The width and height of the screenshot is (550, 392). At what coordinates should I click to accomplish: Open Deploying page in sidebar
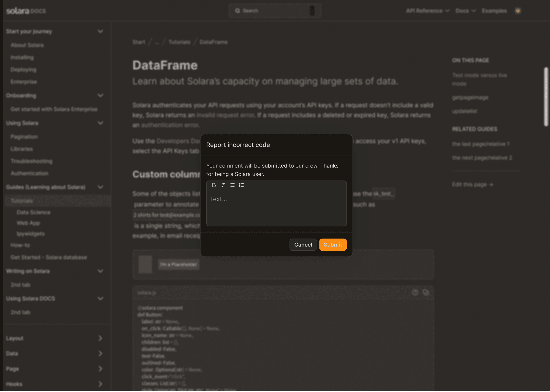coord(23,69)
